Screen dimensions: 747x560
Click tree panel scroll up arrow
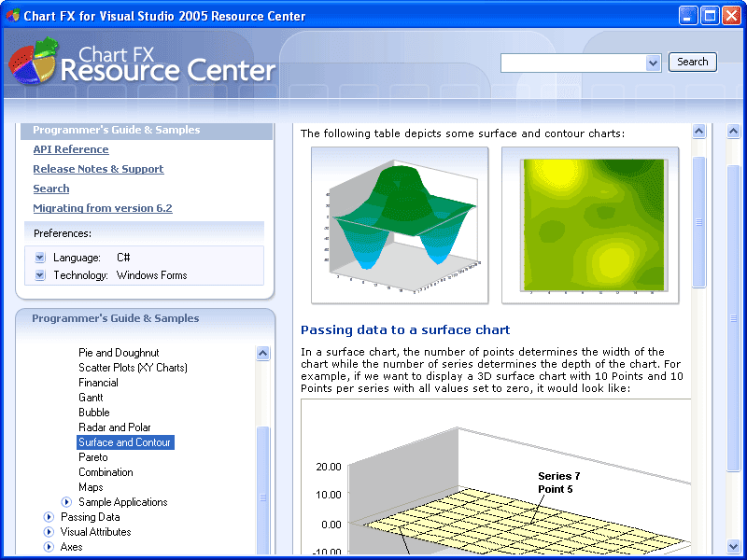click(263, 354)
